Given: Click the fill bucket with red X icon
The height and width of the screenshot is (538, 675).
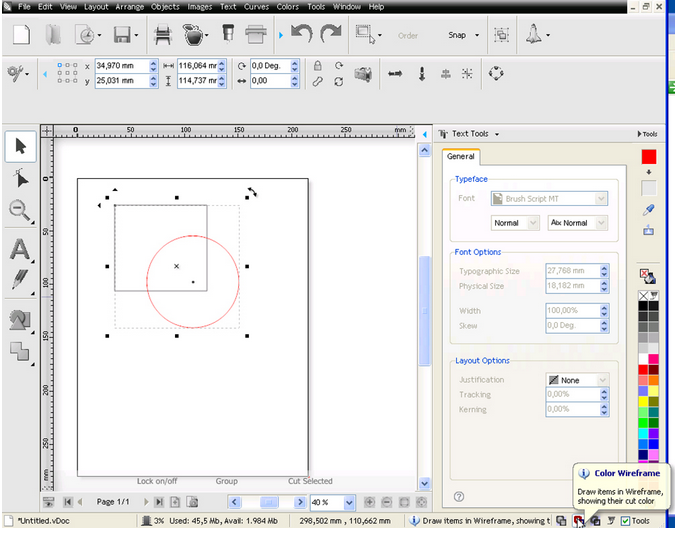Looking at the screenshot, I should [x=647, y=276].
